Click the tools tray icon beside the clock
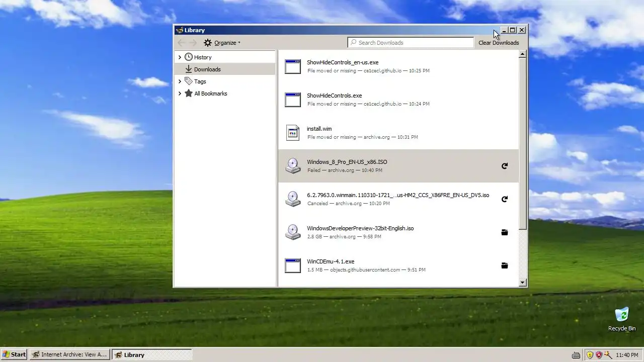Screen dimensions: 644x362 (x=608, y=355)
